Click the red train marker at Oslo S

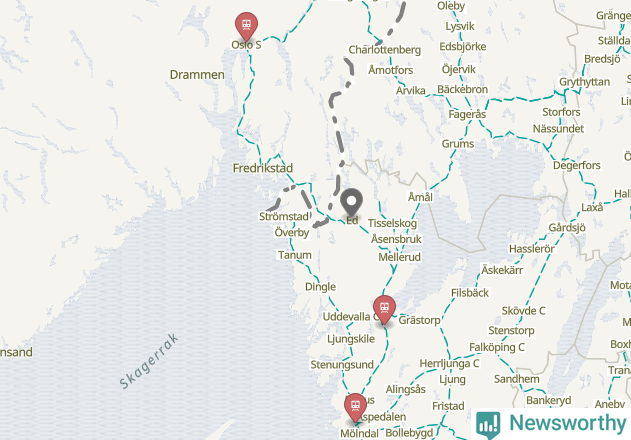[x=246, y=26]
